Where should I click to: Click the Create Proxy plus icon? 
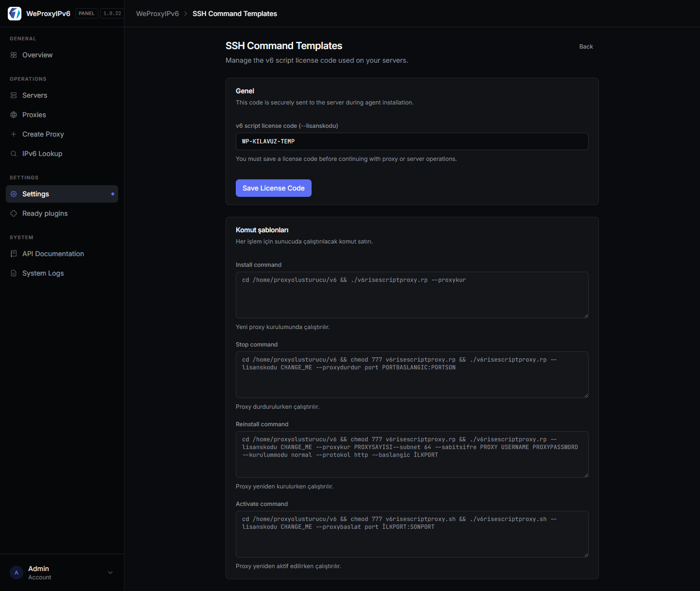coord(14,134)
